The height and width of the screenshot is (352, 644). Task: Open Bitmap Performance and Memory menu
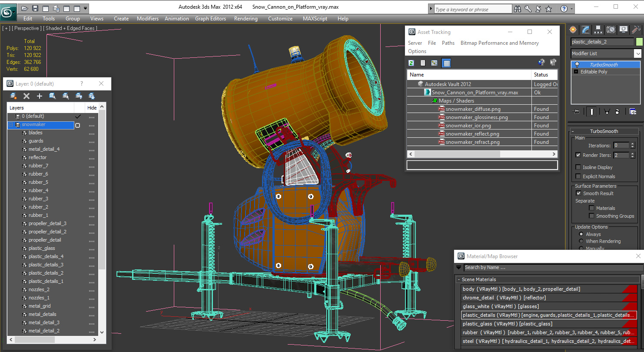499,43
